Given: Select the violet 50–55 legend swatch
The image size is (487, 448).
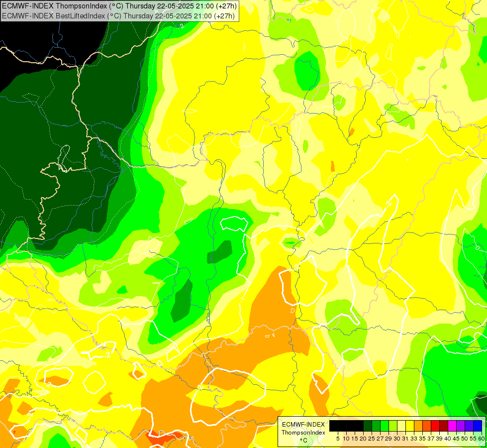Looking at the screenshot, I should pos(469,426).
